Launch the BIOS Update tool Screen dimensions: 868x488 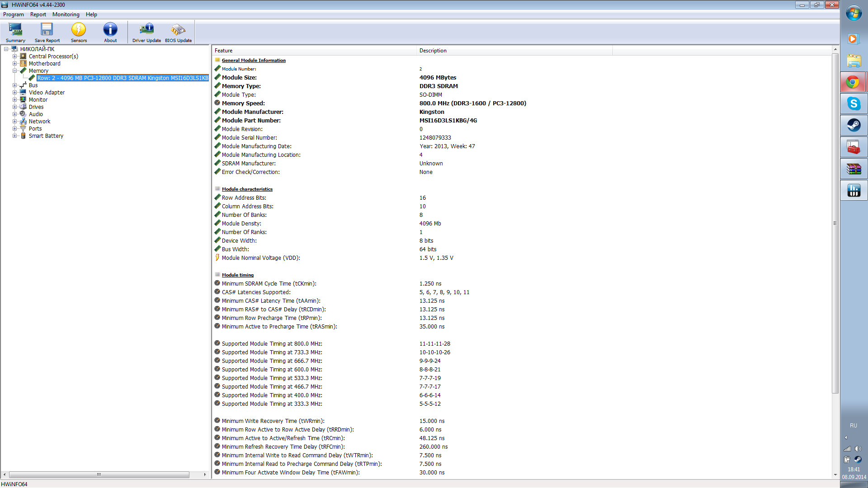point(178,32)
